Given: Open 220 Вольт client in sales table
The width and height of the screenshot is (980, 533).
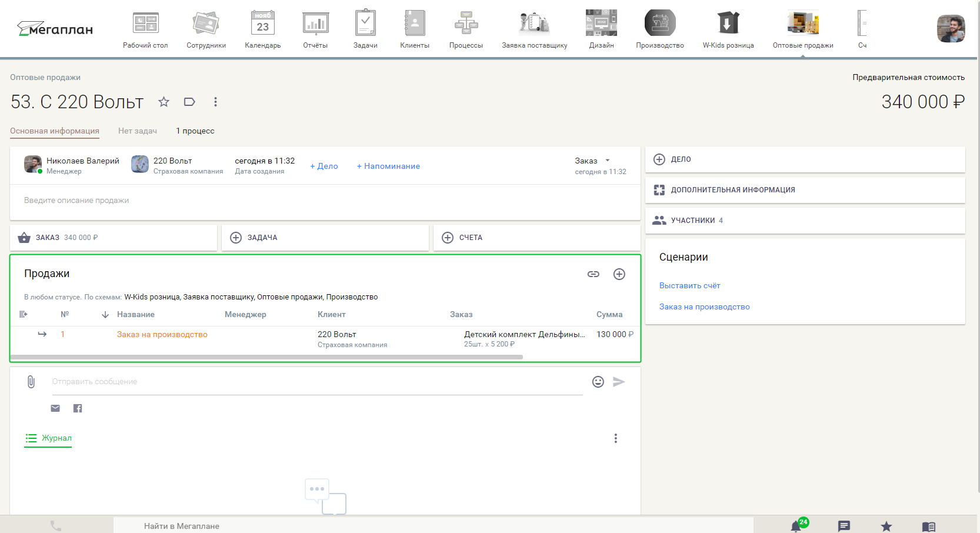Looking at the screenshot, I should (x=337, y=334).
